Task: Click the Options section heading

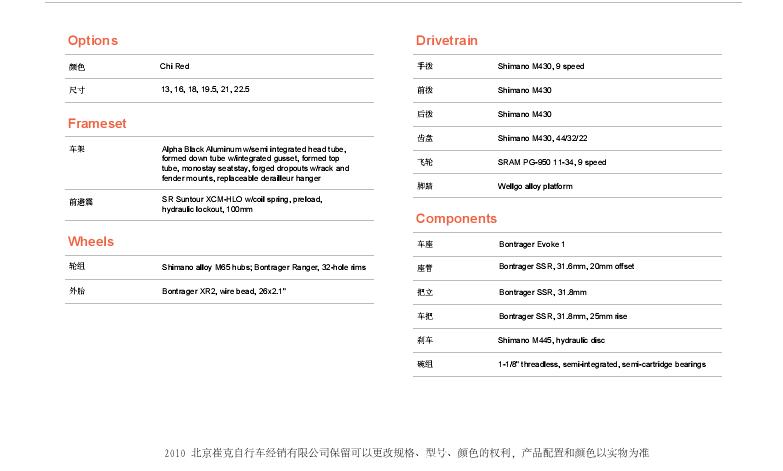Action: pos(93,41)
